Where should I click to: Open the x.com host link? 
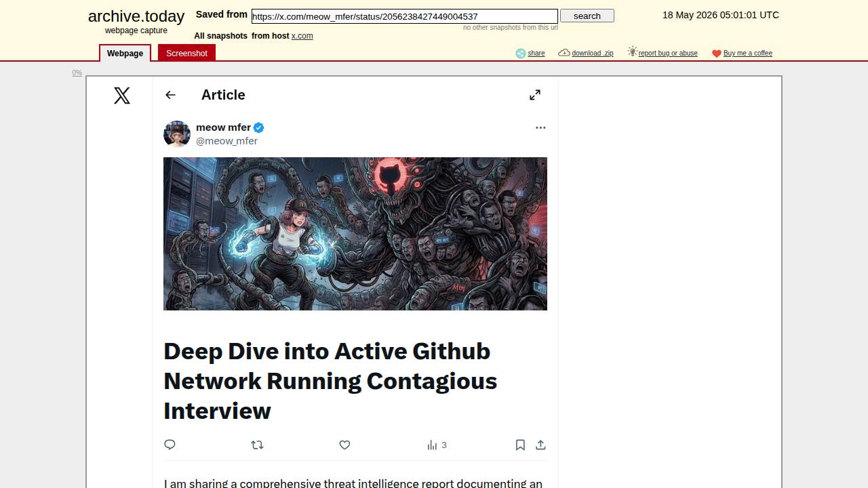point(302,36)
